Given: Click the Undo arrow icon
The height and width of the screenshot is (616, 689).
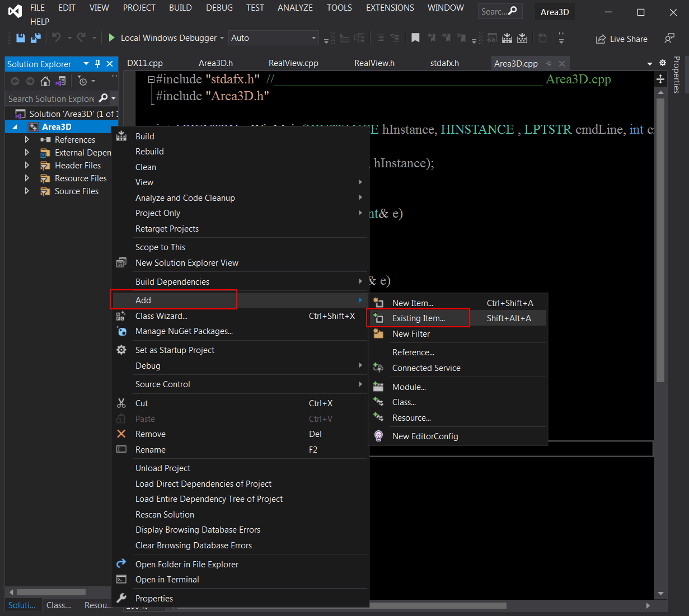Looking at the screenshot, I should tap(57, 37).
